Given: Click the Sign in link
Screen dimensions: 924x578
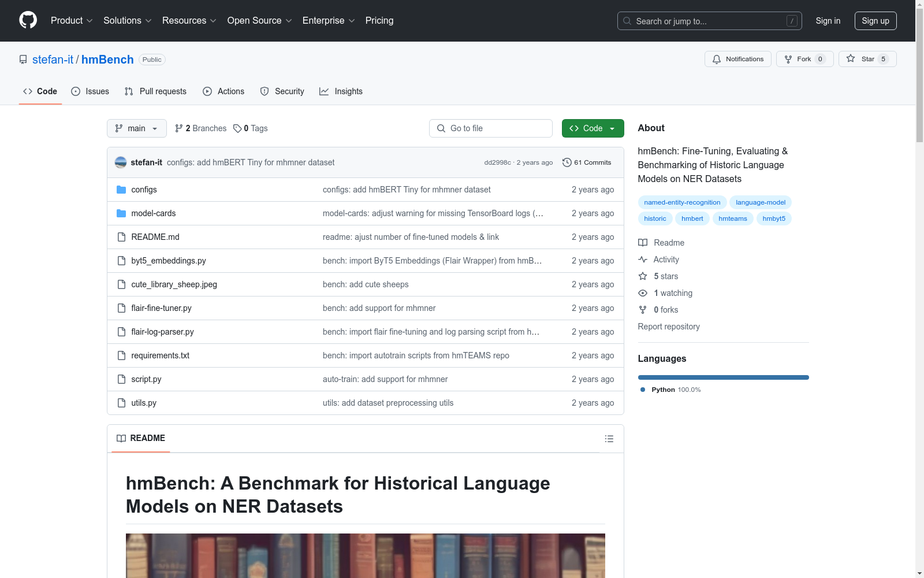Looking at the screenshot, I should click(828, 21).
